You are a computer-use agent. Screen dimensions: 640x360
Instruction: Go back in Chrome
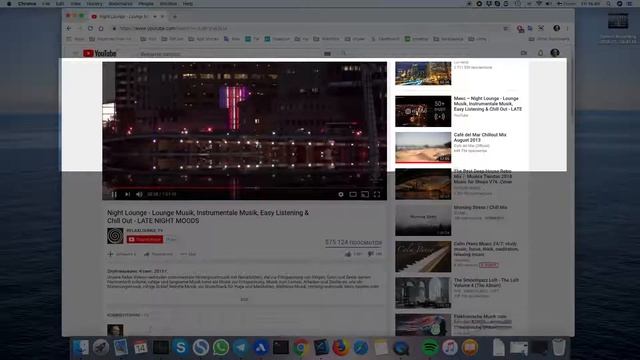click(x=69, y=29)
